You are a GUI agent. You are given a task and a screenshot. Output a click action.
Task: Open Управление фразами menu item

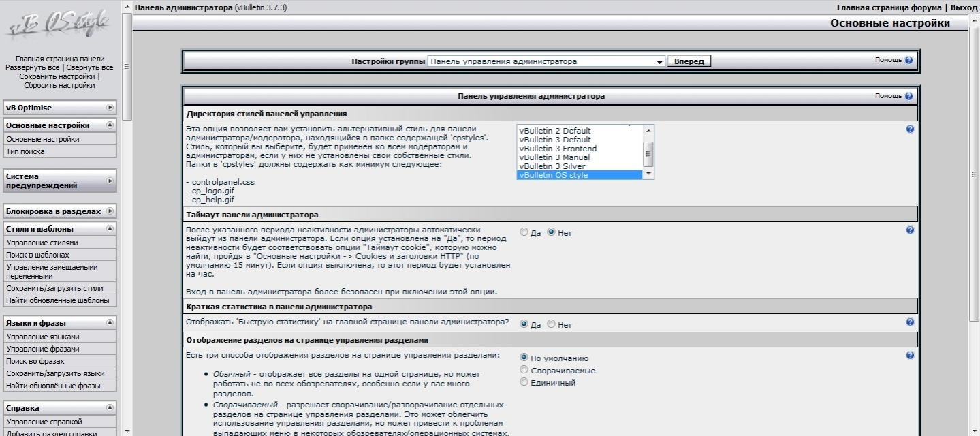[x=43, y=349]
